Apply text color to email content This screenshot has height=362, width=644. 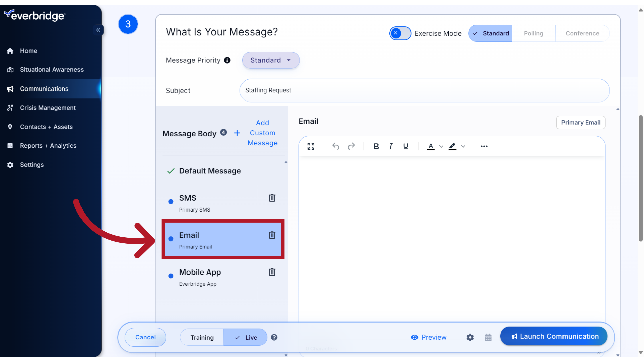pyautogui.click(x=431, y=146)
